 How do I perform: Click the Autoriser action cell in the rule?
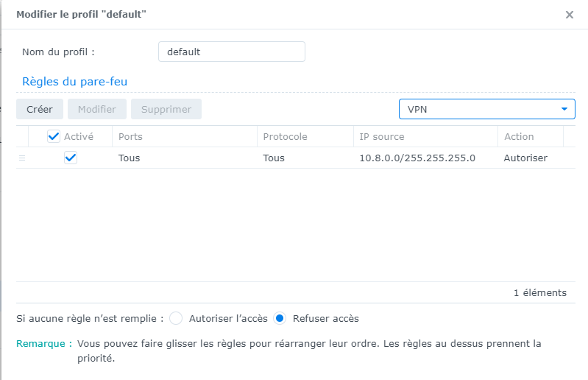tap(525, 158)
